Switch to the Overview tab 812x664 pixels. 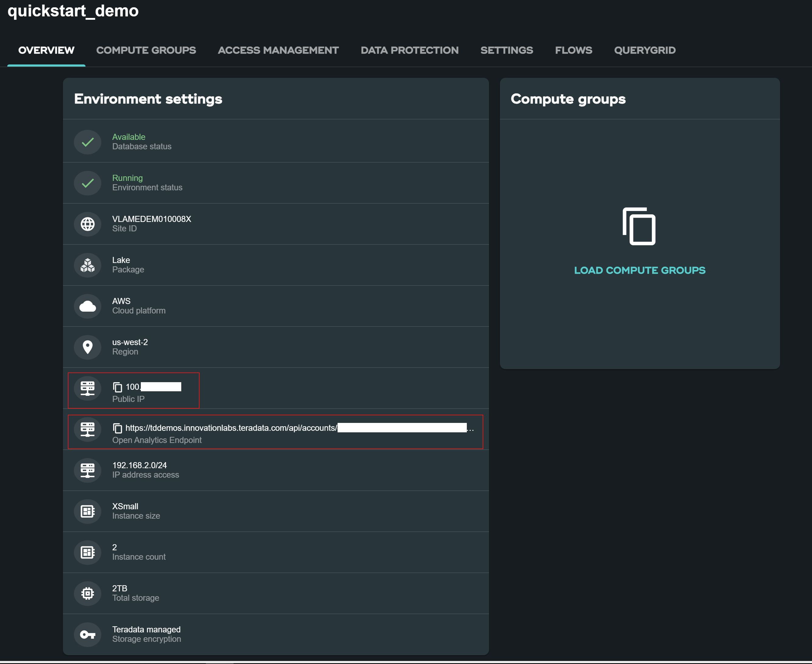coord(46,50)
